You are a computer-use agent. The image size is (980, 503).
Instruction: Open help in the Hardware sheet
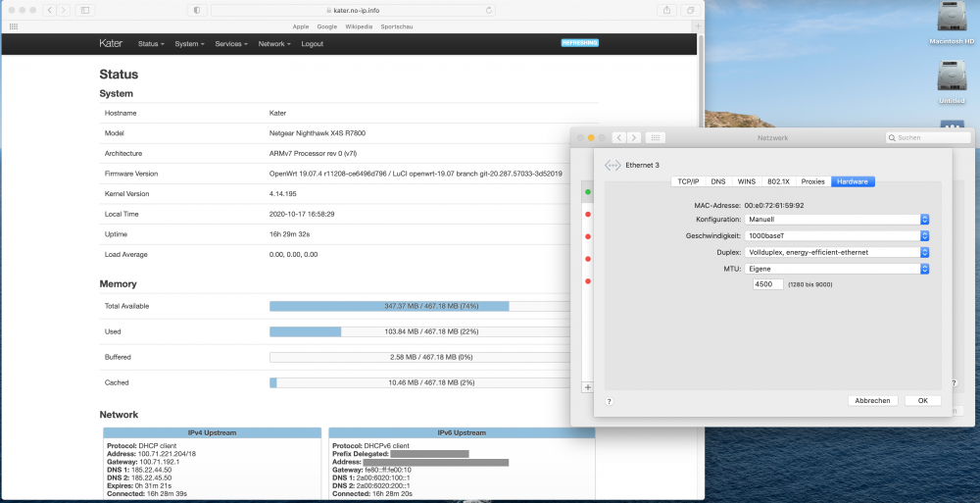pos(610,401)
